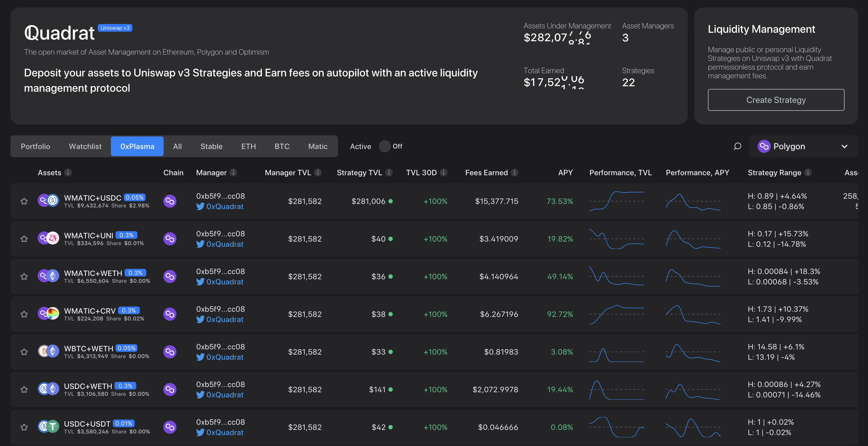Open the search magnifier icon

737,146
